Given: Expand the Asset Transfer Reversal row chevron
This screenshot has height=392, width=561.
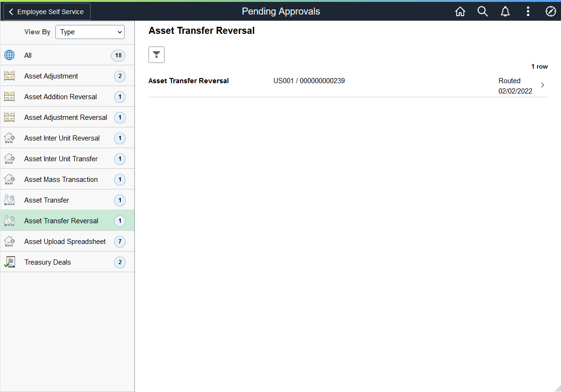Looking at the screenshot, I should point(543,85).
